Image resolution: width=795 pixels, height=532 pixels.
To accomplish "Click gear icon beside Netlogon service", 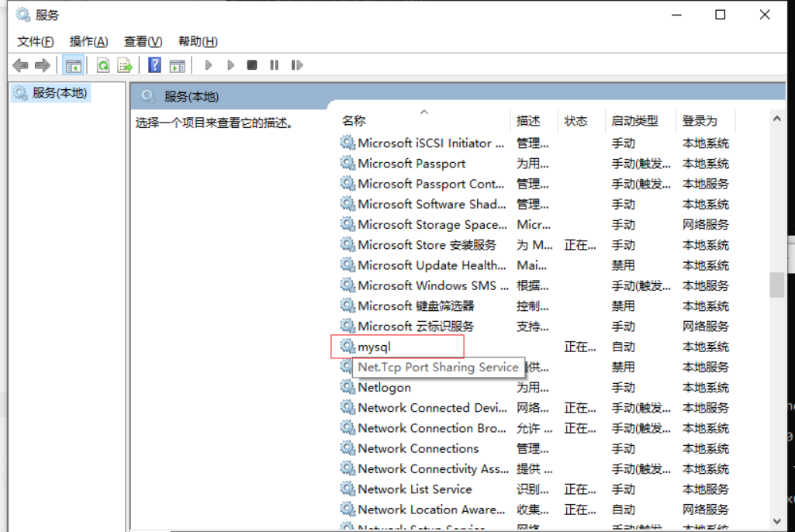I will 347,387.
